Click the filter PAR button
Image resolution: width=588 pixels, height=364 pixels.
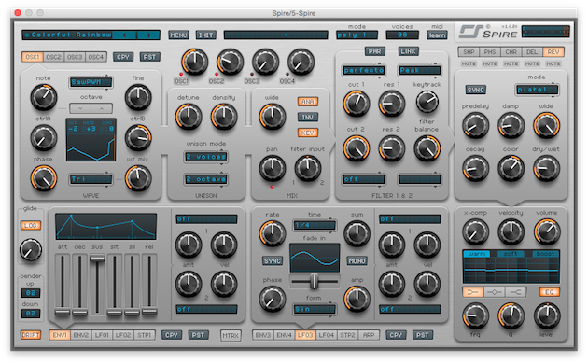(x=374, y=51)
